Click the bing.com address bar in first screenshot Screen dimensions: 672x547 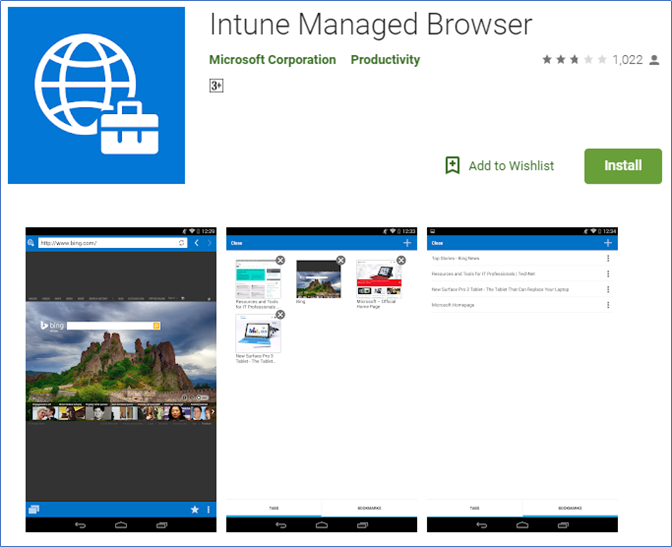coord(112,243)
